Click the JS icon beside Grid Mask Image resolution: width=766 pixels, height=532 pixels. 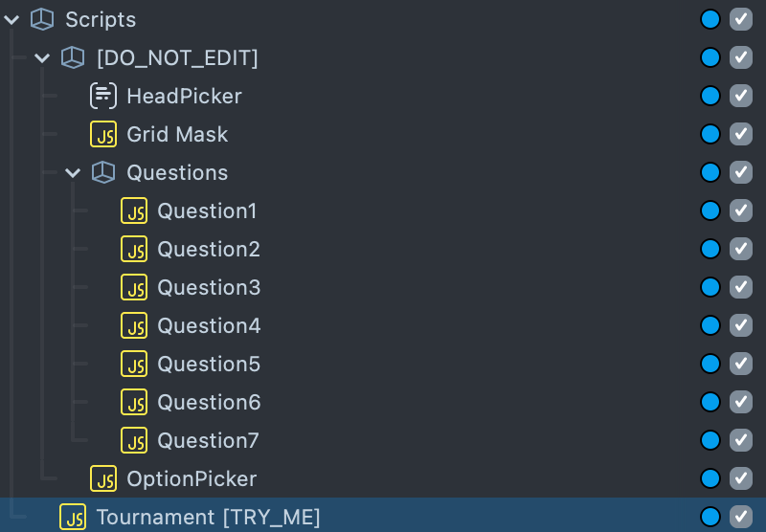(103, 134)
